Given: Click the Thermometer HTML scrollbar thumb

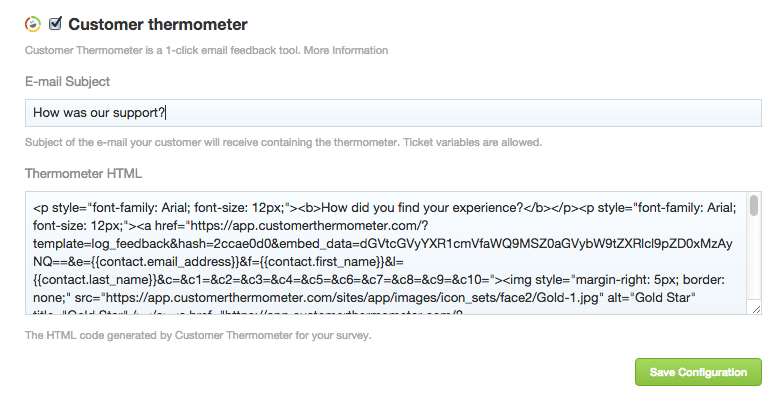Looking at the screenshot, I should (754, 206).
